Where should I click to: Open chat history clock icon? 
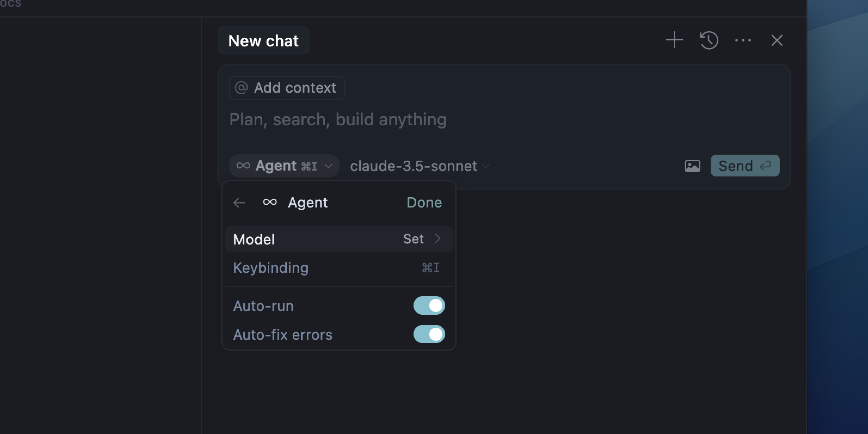pos(709,40)
